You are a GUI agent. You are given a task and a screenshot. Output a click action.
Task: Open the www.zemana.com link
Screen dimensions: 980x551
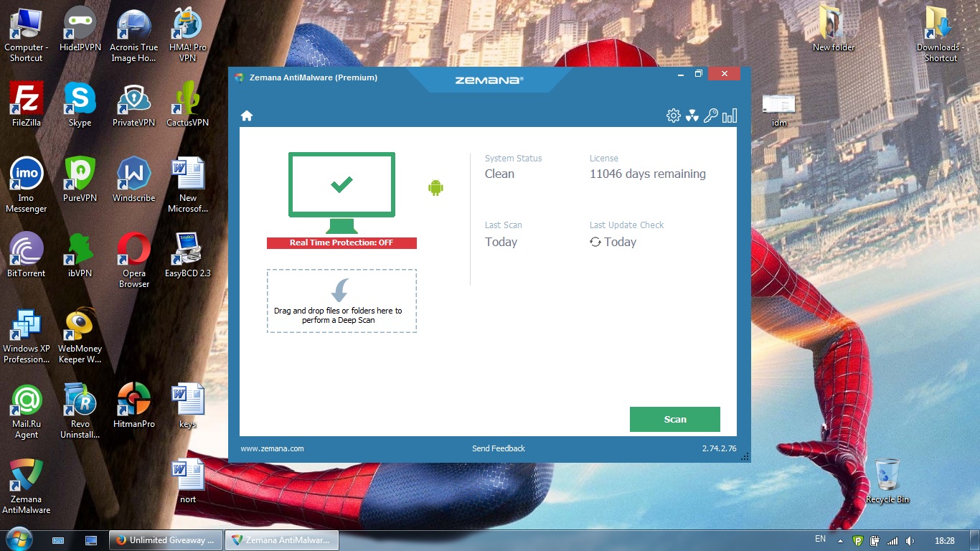point(272,448)
